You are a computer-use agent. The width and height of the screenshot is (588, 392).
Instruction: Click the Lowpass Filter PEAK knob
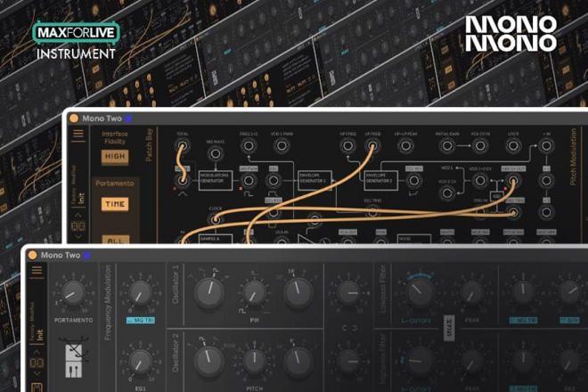pyautogui.click(x=472, y=294)
